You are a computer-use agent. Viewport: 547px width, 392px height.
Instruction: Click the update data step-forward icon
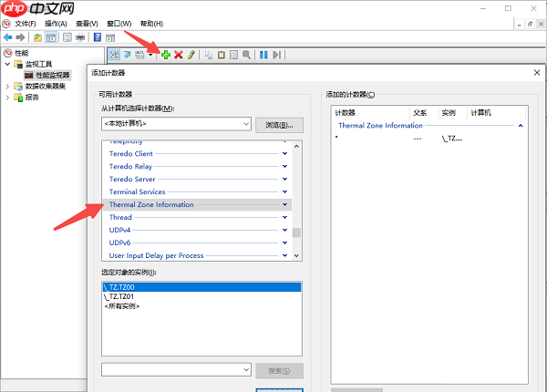(x=277, y=55)
